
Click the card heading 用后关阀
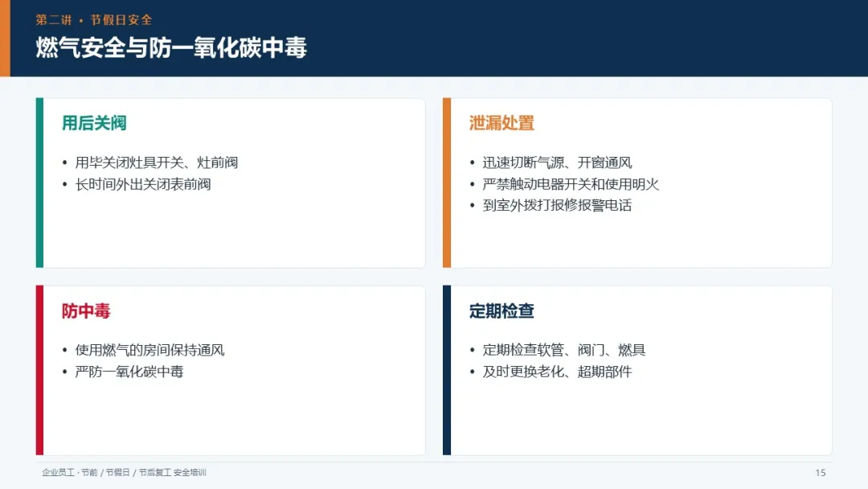coord(94,123)
